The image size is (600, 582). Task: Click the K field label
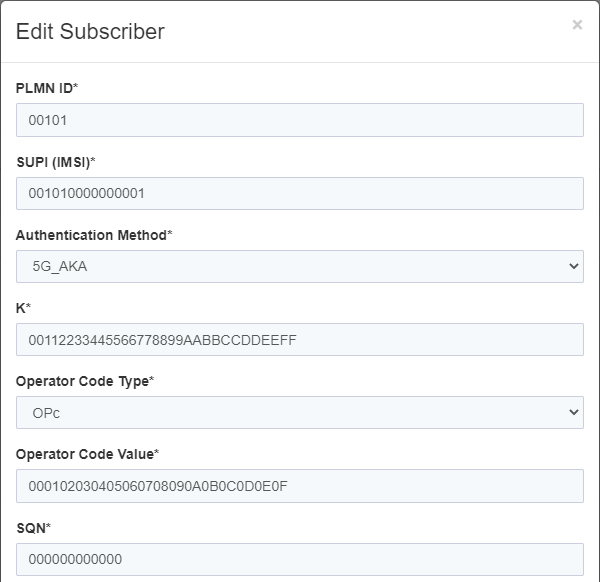coord(21,308)
